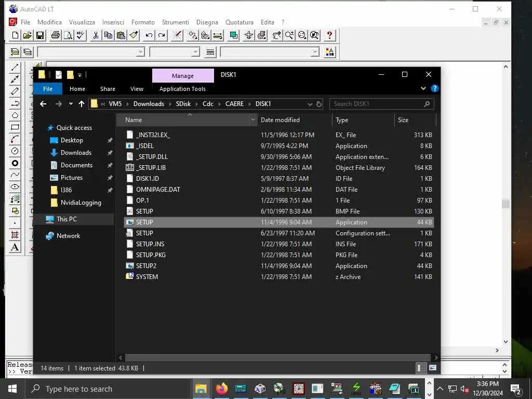The width and height of the screenshot is (532, 399).
Task: Open Recent locations dropdown arrow in Explorer
Action: (x=71, y=104)
